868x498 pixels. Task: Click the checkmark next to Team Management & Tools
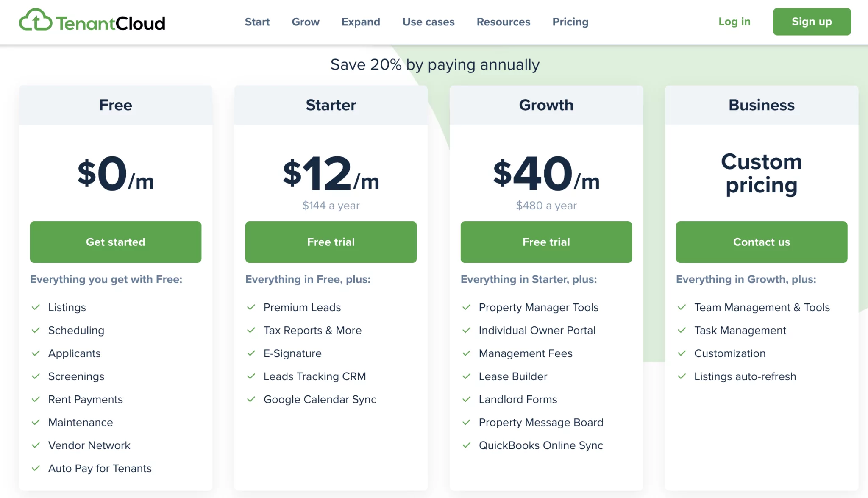pos(682,307)
